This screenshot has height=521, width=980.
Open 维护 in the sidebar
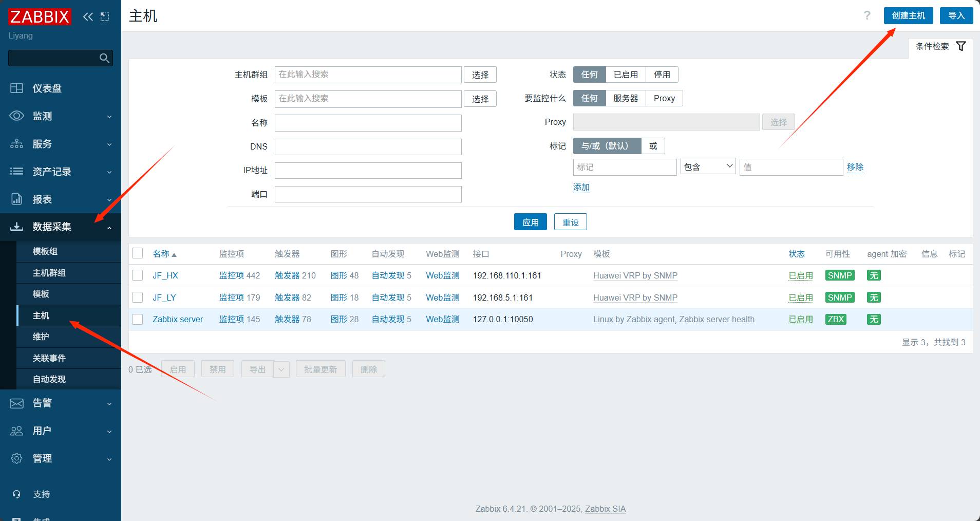pos(69,337)
